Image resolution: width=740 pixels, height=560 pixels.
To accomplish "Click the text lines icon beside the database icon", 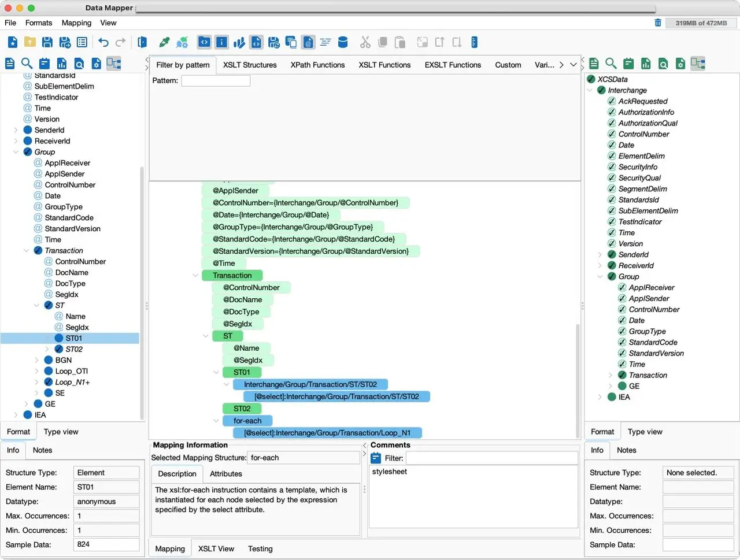I will [x=325, y=42].
